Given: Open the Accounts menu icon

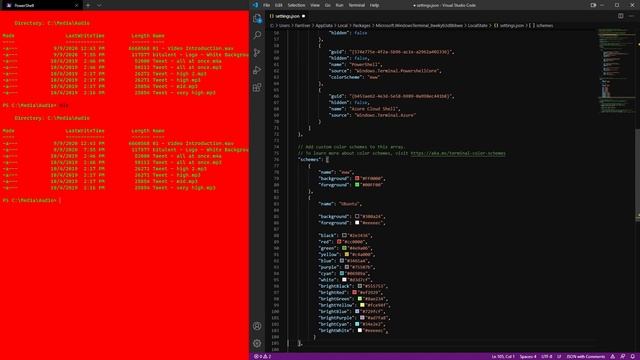Looking at the screenshot, I should tap(257, 326).
